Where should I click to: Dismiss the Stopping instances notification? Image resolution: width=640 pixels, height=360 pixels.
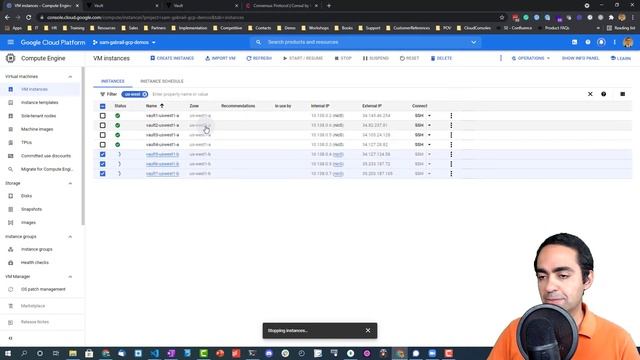point(368,331)
